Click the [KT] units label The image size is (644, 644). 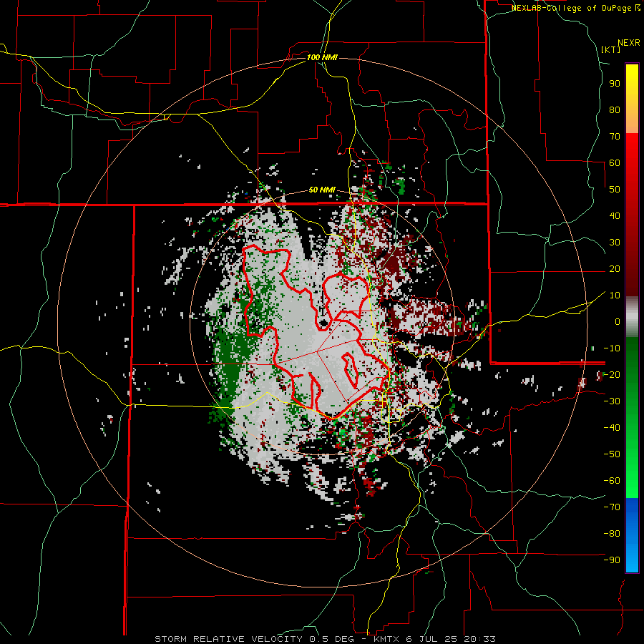(x=611, y=49)
